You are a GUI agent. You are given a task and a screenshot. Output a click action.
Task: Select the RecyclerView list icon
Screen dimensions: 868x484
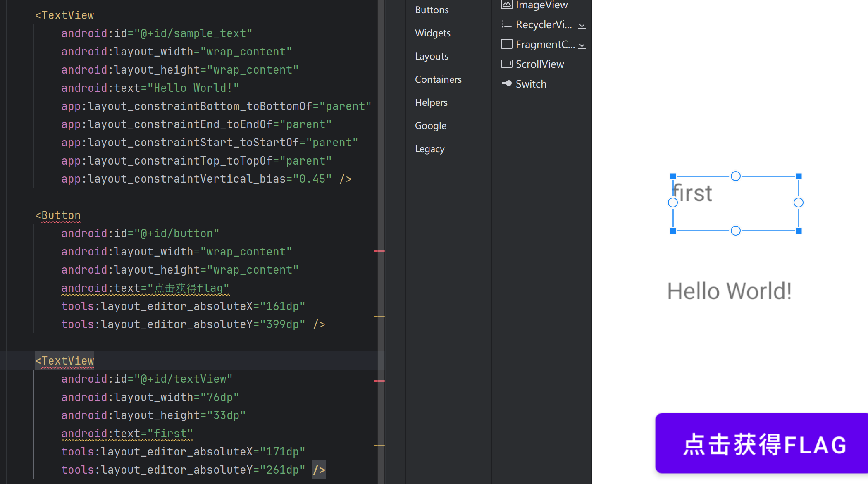(x=506, y=24)
